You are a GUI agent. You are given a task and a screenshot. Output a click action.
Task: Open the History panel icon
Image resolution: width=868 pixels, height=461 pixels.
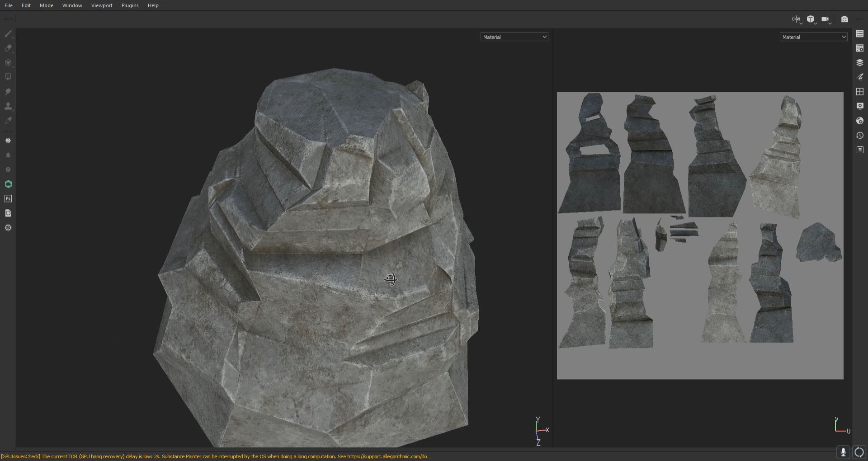tap(860, 136)
